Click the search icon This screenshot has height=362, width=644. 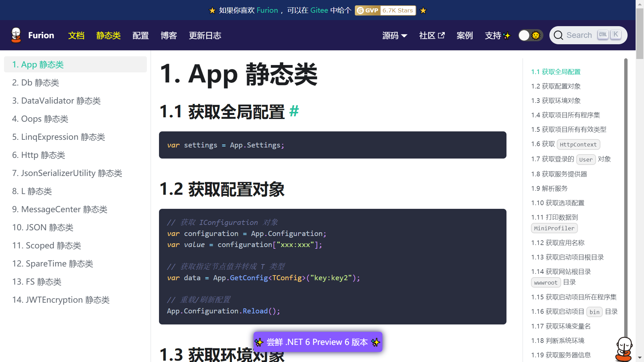(x=558, y=35)
